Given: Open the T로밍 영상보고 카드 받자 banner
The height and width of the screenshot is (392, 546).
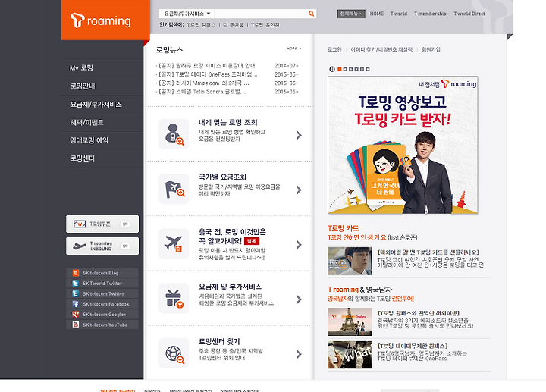Looking at the screenshot, I should coord(403,145).
